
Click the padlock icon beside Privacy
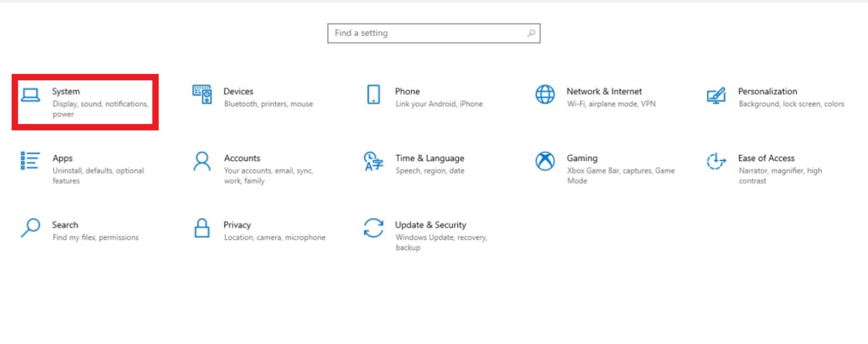tap(202, 228)
